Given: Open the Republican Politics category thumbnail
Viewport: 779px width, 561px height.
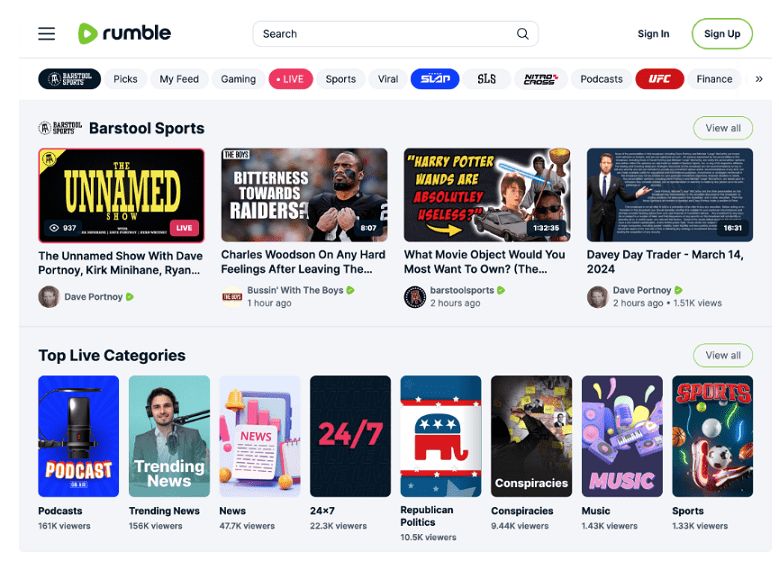Looking at the screenshot, I should (x=441, y=436).
